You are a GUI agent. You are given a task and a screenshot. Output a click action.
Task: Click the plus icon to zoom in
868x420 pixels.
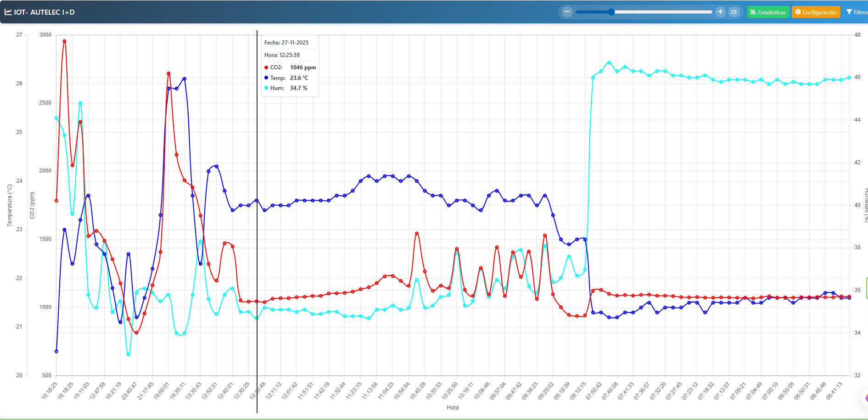click(720, 11)
